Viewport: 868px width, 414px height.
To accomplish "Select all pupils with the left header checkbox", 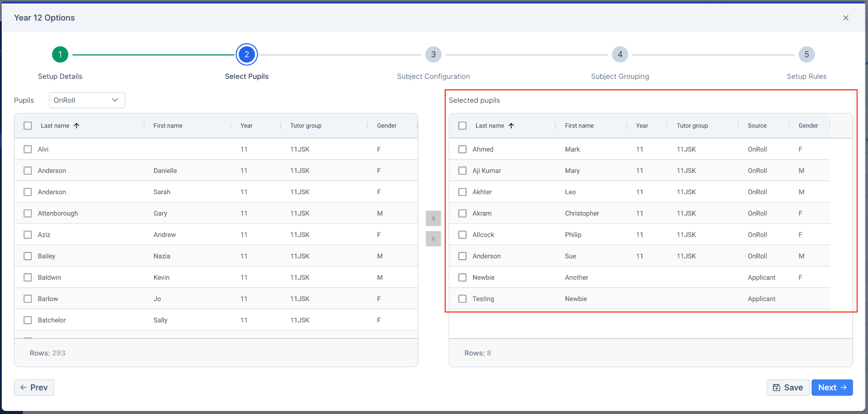I will tap(28, 126).
